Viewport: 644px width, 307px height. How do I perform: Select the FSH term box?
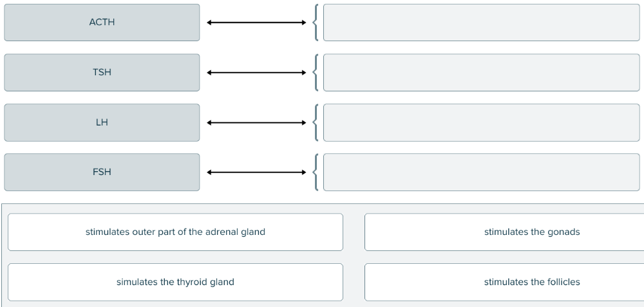pyautogui.click(x=102, y=172)
